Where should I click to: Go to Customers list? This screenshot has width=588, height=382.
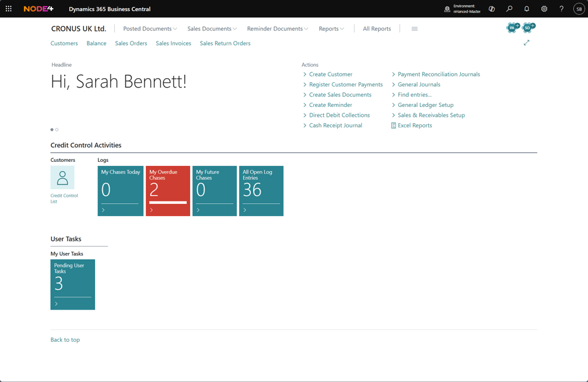pos(64,43)
